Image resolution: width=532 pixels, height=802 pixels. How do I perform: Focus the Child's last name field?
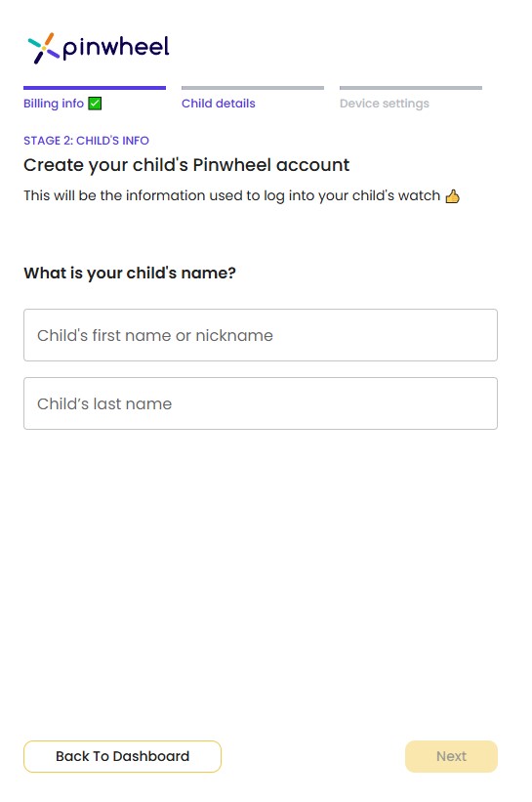pyautogui.click(x=261, y=403)
